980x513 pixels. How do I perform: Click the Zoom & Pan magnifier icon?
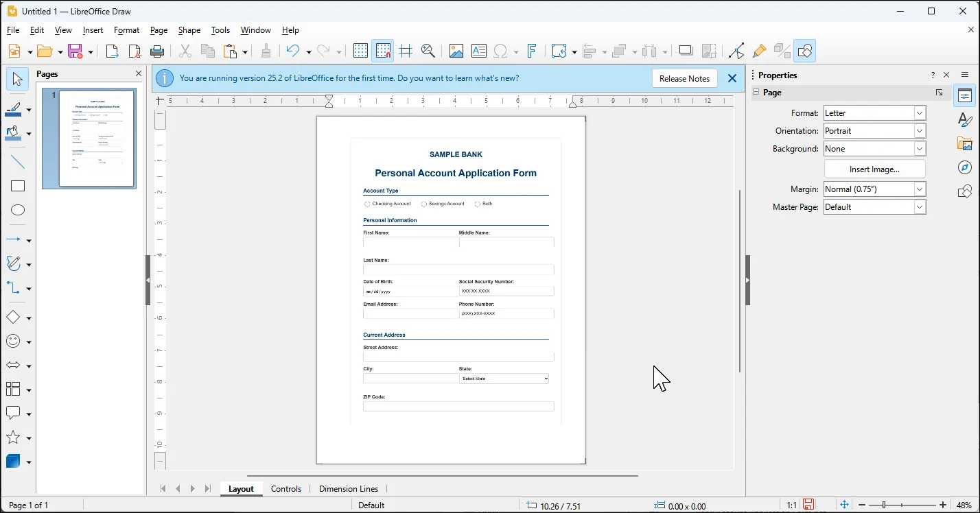click(428, 51)
